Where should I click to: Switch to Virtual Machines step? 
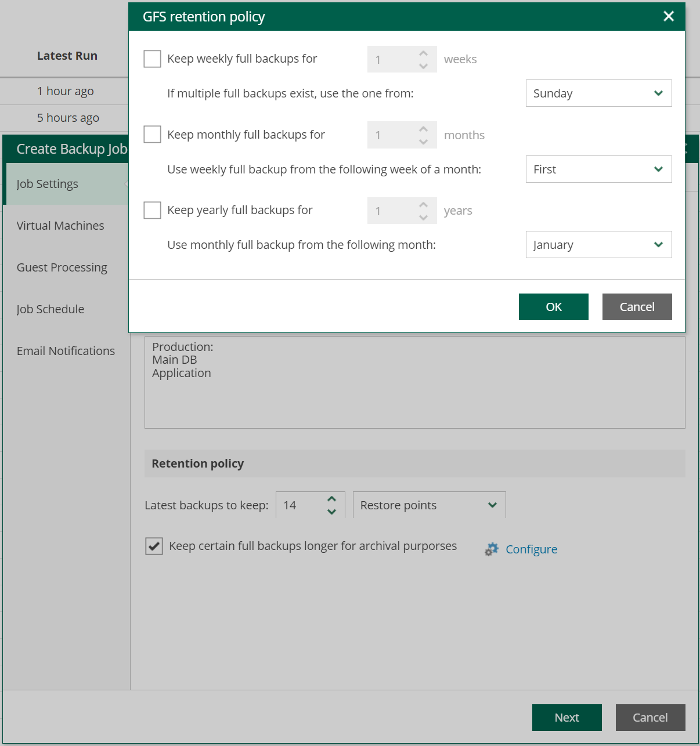[x=60, y=226]
